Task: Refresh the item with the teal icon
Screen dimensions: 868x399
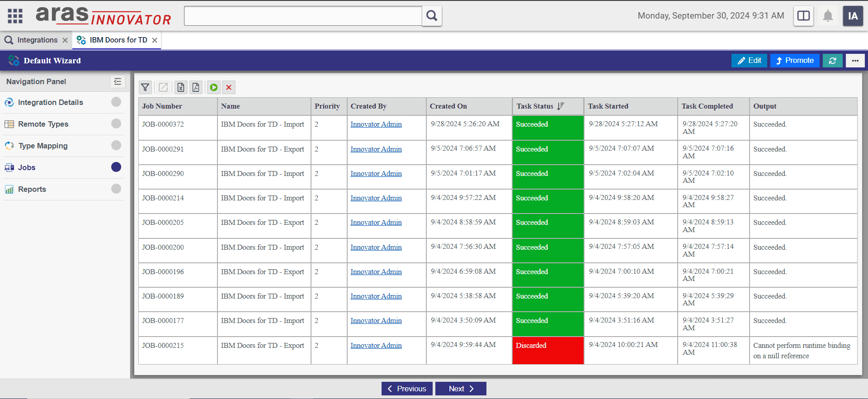Action: coord(832,61)
